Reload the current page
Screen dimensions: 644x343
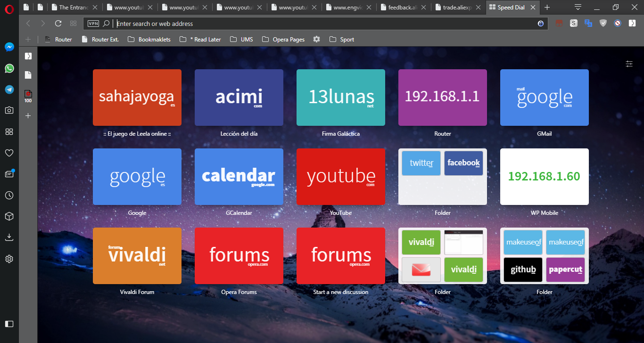click(x=58, y=24)
